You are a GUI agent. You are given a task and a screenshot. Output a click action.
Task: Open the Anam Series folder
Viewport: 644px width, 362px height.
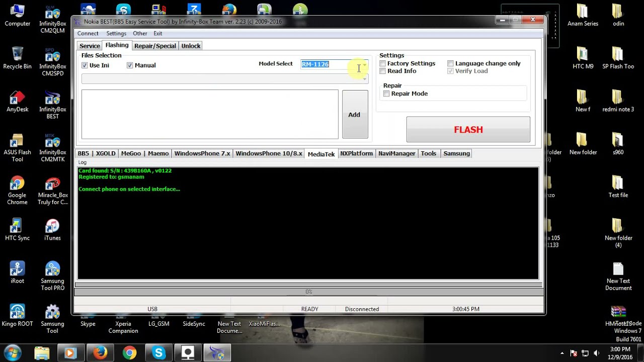point(583,15)
